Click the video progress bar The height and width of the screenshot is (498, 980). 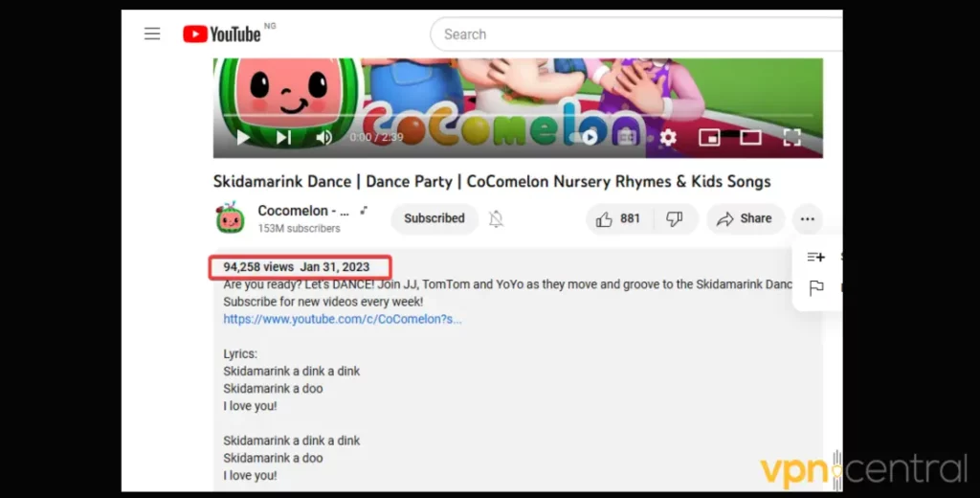pyautogui.click(x=518, y=115)
